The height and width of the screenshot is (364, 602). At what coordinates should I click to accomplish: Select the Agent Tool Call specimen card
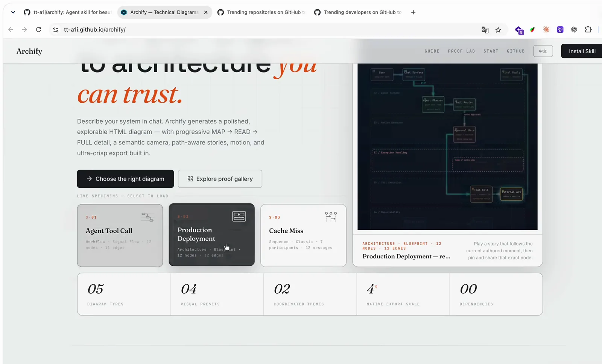coord(120,235)
